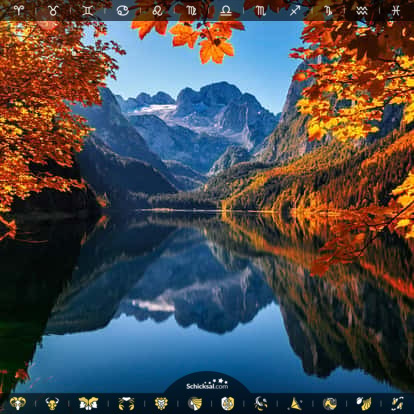Select the Leo symbol in the top bar

coord(157,10)
